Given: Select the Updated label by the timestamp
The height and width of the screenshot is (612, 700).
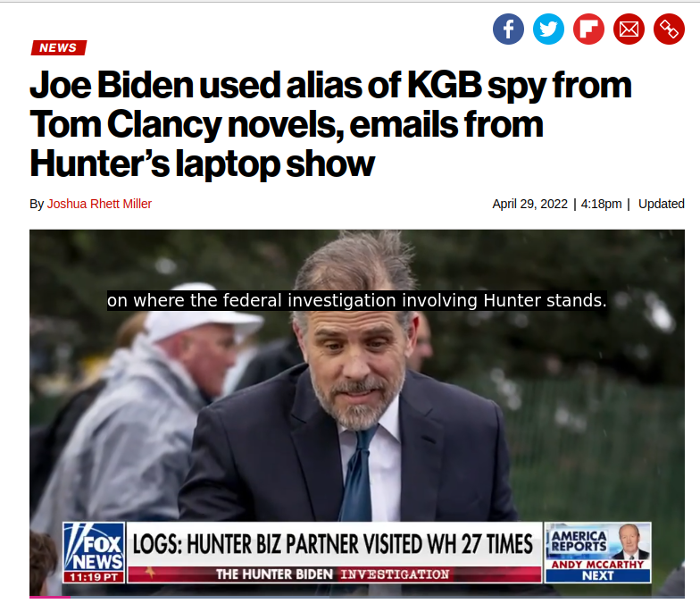Looking at the screenshot, I should point(661,204).
